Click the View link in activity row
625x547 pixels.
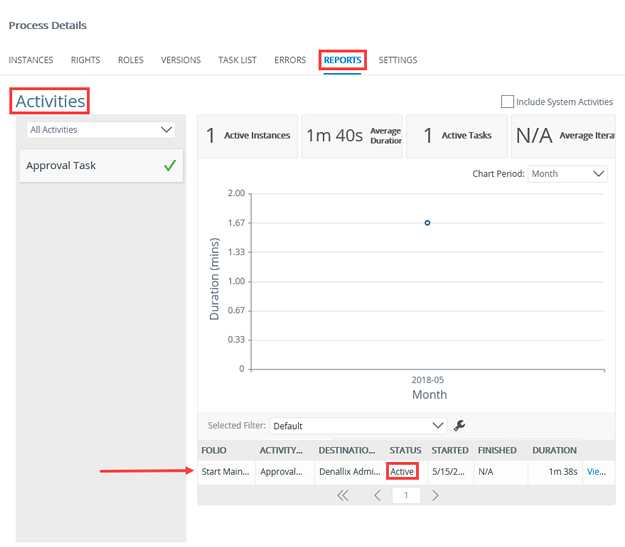[597, 471]
